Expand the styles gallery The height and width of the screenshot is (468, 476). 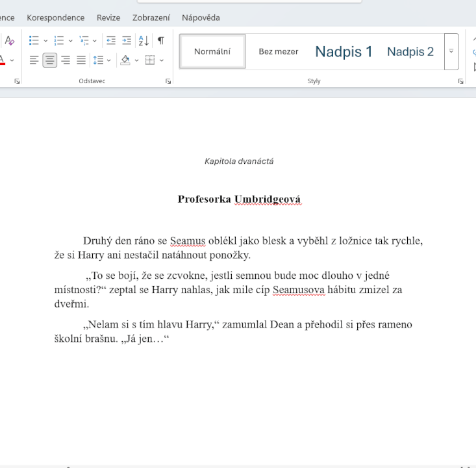pos(451,51)
